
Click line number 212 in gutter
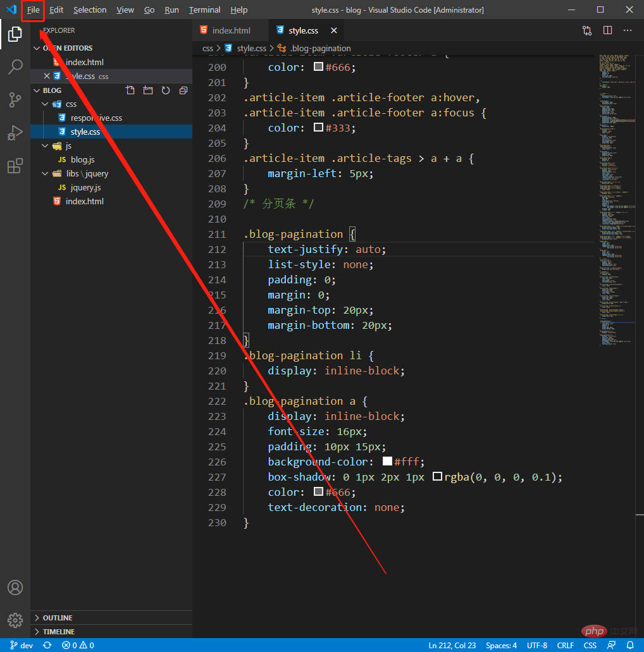tap(217, 250)
